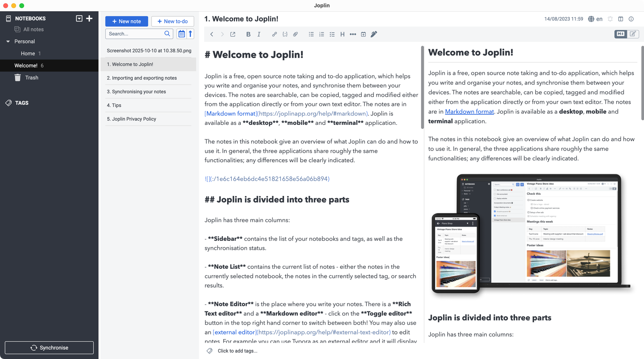The height and width of the screenshot is (359, 644).
Task: Collapse all notebooks in the sidebar
Action: tap(79, 18)
